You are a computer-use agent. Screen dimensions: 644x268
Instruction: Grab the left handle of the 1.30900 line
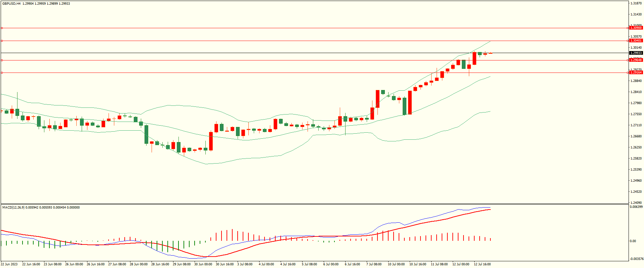coord(2,28)
